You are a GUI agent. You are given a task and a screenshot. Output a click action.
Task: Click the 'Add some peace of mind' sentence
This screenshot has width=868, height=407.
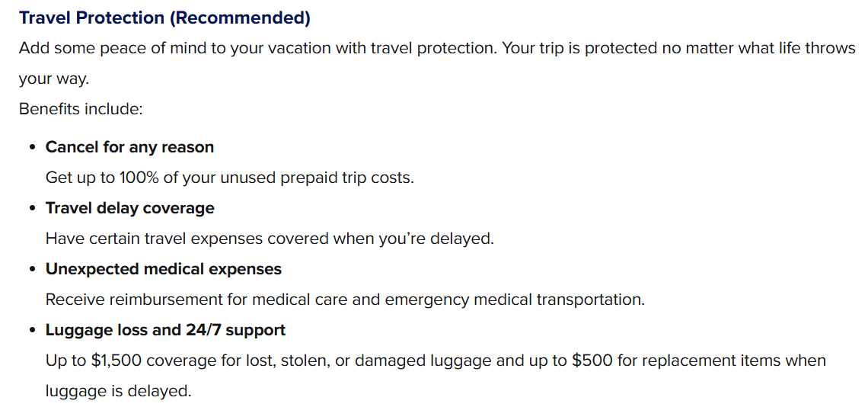click(259, 48)
